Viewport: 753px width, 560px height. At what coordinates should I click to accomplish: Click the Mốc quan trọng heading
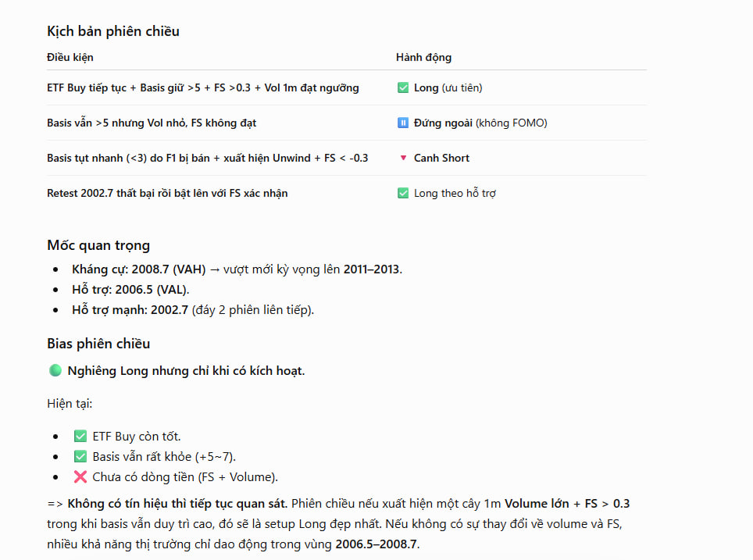pos(98,245)
